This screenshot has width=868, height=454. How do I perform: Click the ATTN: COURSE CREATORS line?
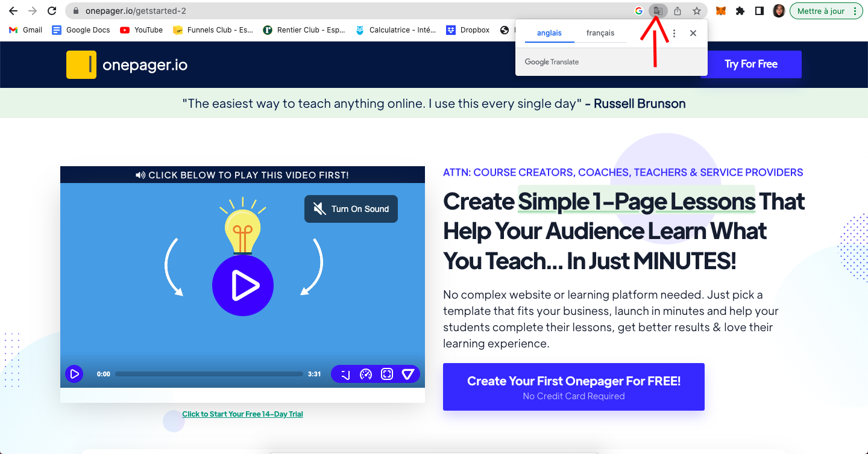[x=623, y=172]
